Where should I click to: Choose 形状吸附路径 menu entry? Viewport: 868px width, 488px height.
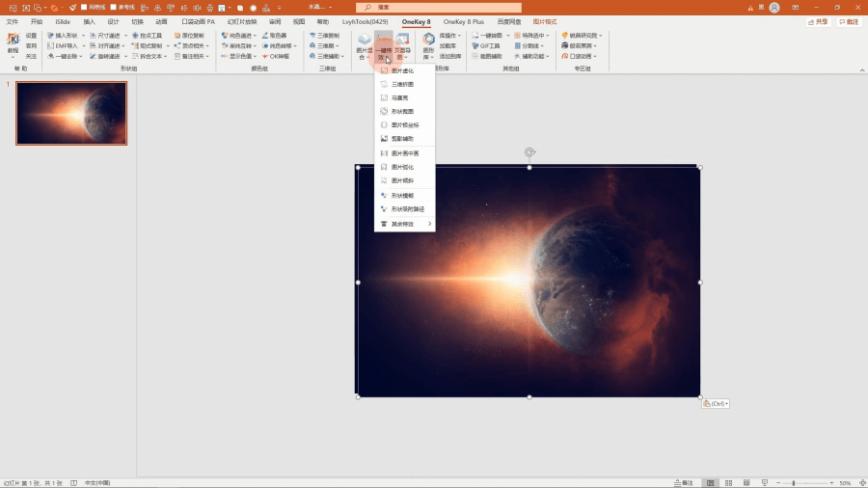pos(405,209)
